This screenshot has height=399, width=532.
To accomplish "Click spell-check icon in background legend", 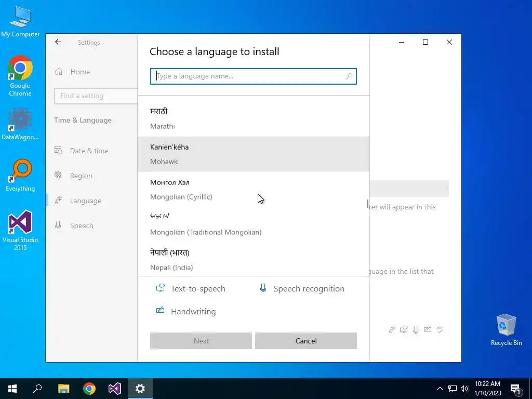I will pyautogui.click(x=440, y=329).
